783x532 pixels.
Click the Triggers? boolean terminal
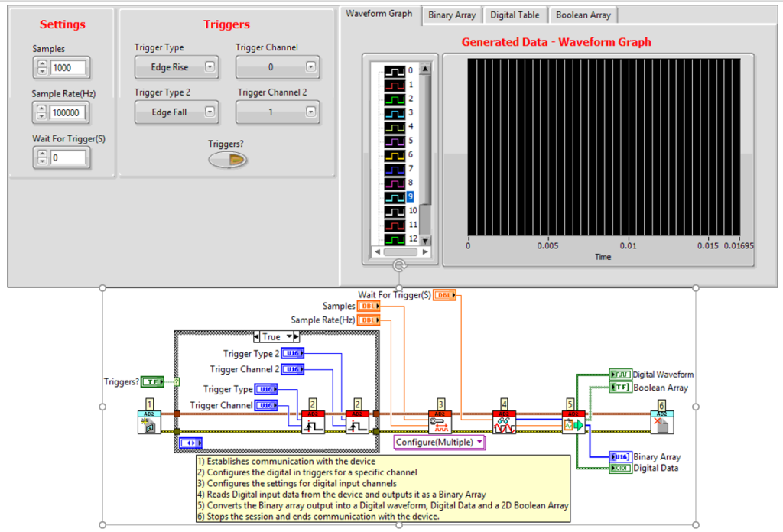coord(152,381)
